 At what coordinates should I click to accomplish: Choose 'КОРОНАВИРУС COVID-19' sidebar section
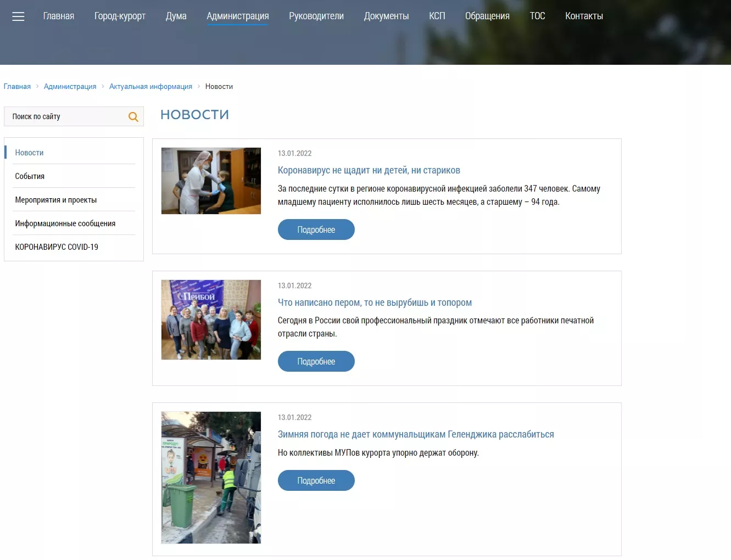57,247
